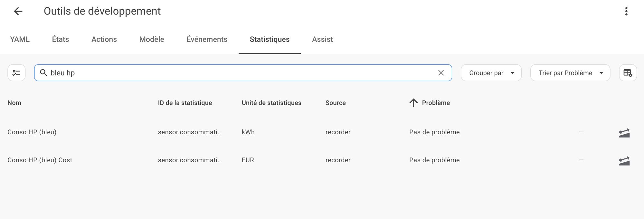
Task: Switch to the Assist tab
Action: pos(322,39)
